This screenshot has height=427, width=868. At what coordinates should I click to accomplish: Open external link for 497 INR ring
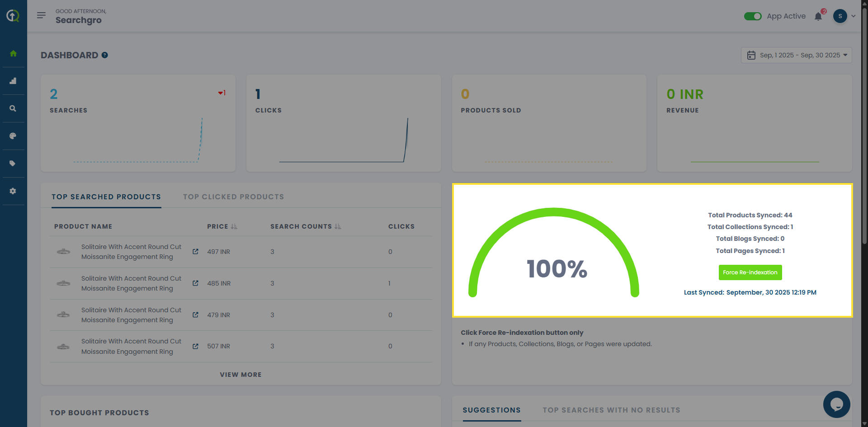pyautogui.click(x=195, y=252)
